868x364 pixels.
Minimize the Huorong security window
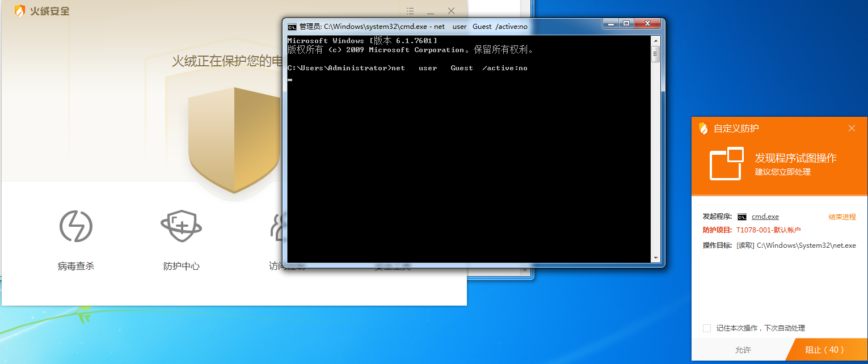[431, 11]
